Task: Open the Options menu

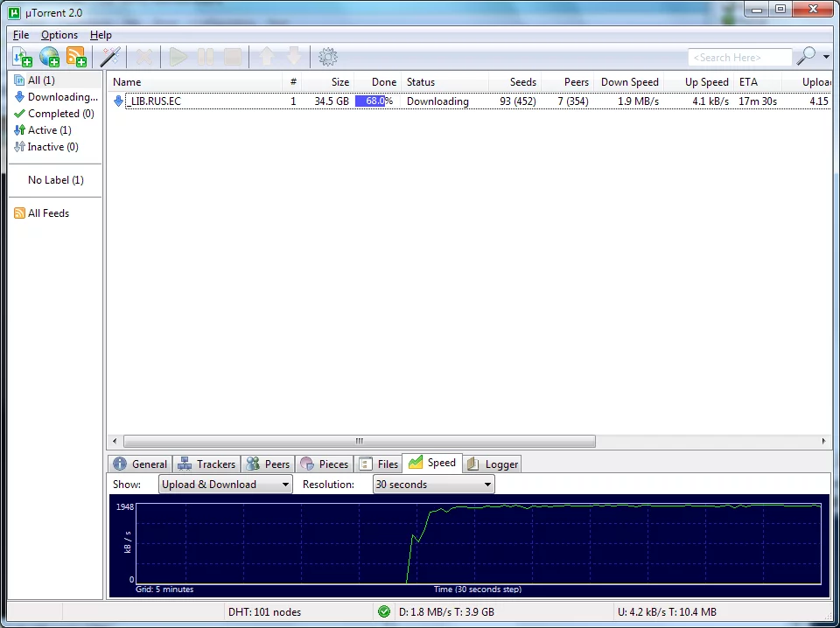Action: pyautogui.click(x=59, y=35)
